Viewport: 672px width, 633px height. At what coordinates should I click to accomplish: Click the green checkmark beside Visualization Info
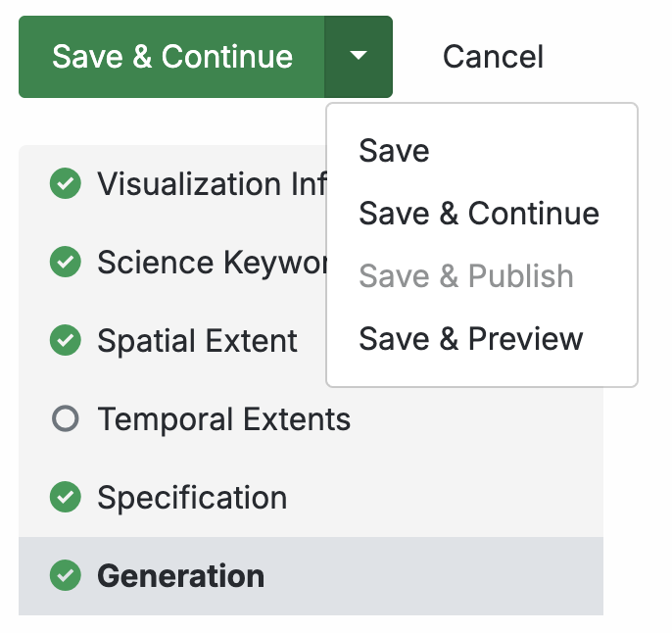click(x=65, y=184)
